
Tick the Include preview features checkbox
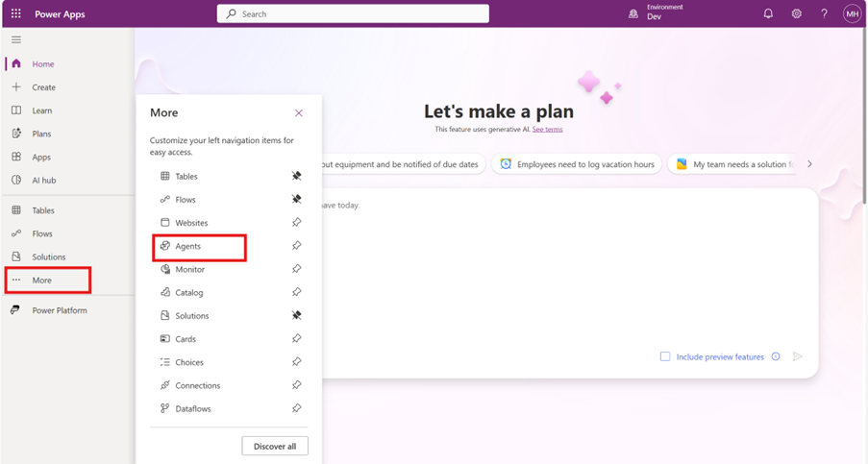(665, 356)
